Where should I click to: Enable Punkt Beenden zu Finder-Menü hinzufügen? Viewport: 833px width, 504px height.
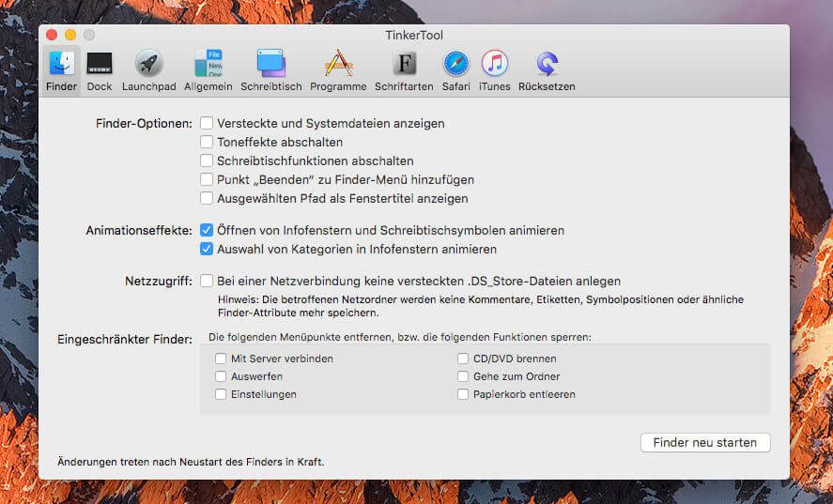[x=207, y=179]
